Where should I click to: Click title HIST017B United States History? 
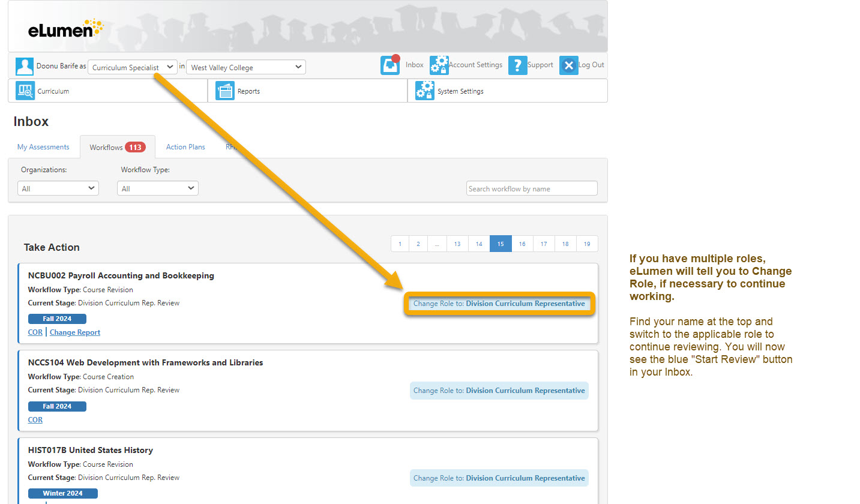(91, 450)
